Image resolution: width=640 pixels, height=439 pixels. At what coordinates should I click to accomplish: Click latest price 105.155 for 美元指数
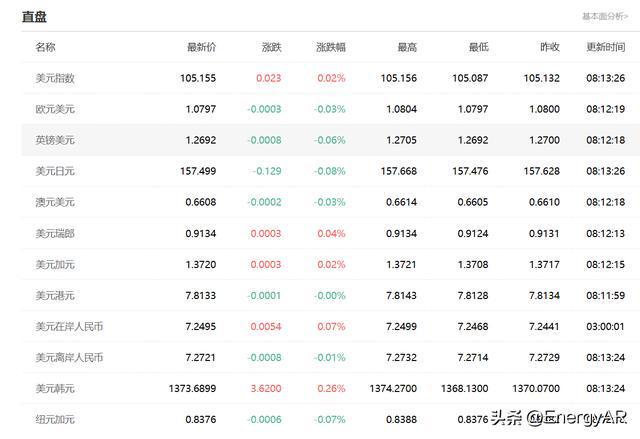[x=198, y=78]
